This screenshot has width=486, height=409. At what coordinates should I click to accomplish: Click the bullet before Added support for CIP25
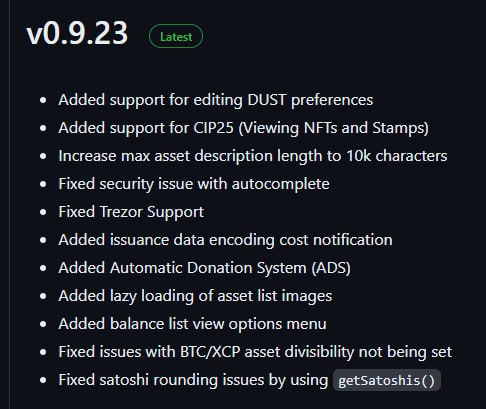coord(43,128)
